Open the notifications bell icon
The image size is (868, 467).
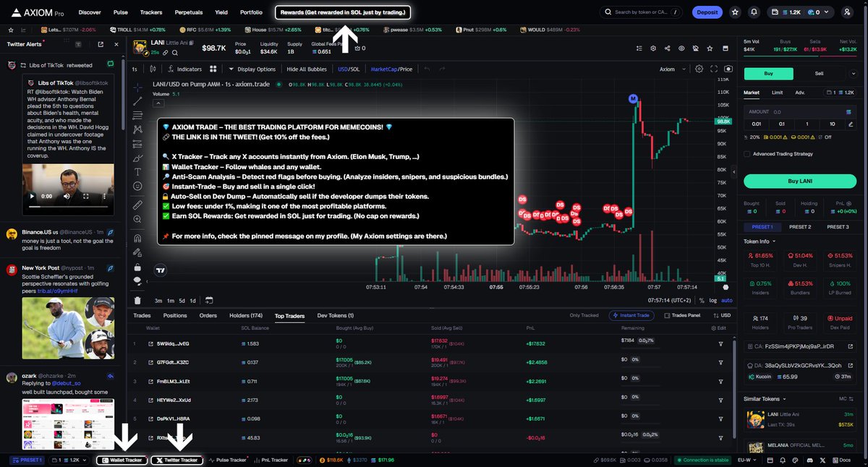coord(754,12)
